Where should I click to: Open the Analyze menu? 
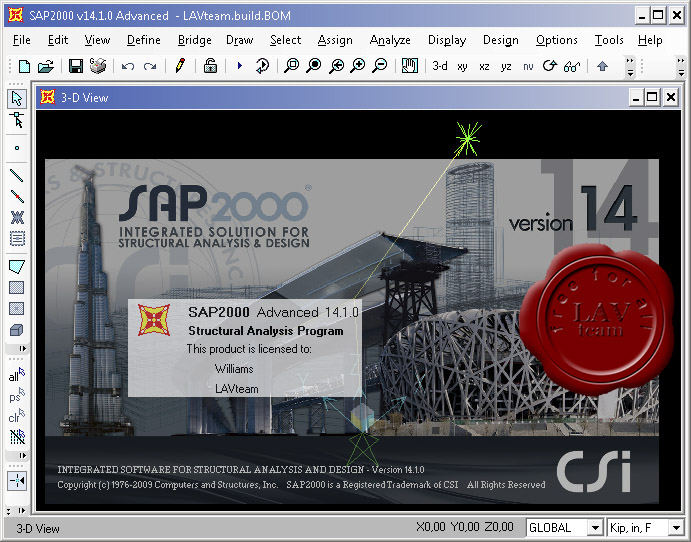pos(390,40)
